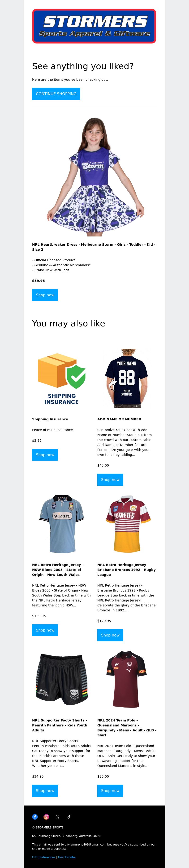Click the Stormers Sports Apparel logo banner

coord(94,26)
